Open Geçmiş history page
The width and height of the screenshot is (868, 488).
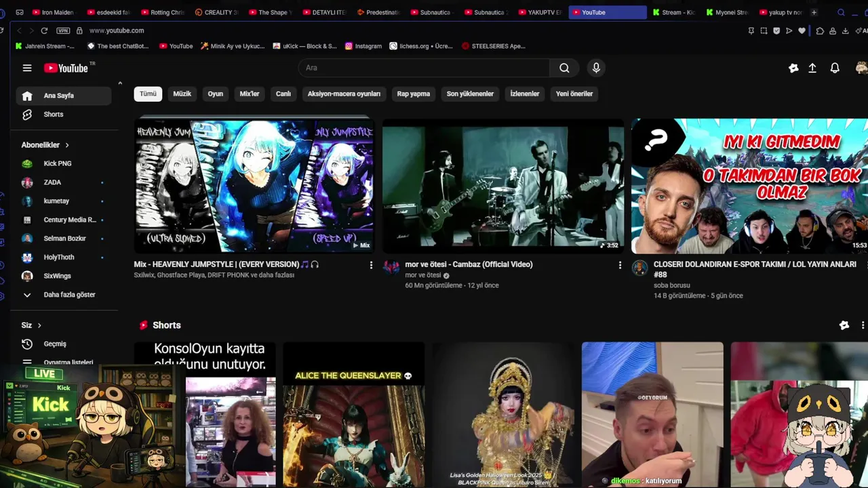tap(64, 344)
